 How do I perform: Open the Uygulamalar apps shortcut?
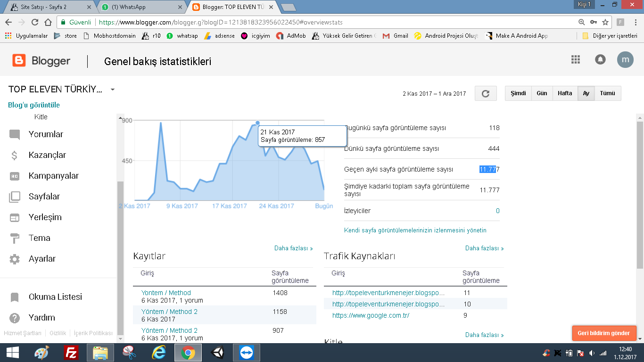click(26, 36)
